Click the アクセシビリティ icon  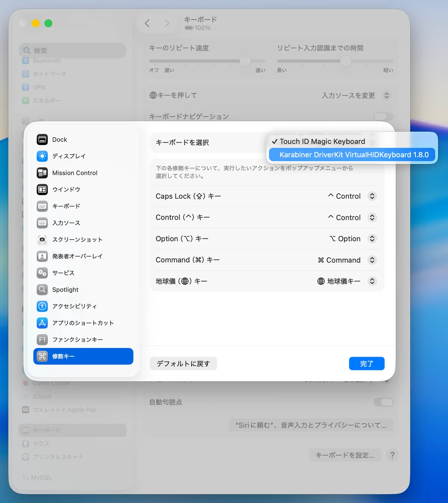coord(42,306)
